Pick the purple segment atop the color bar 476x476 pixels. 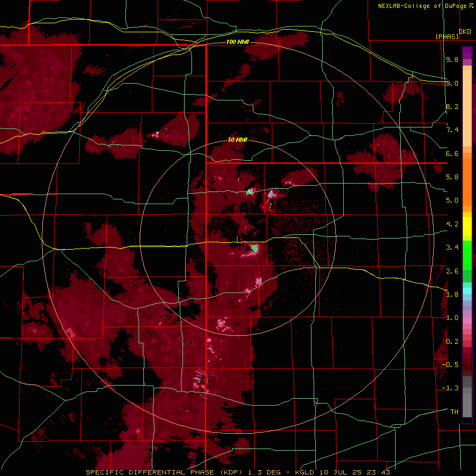(x=467, y=53)
